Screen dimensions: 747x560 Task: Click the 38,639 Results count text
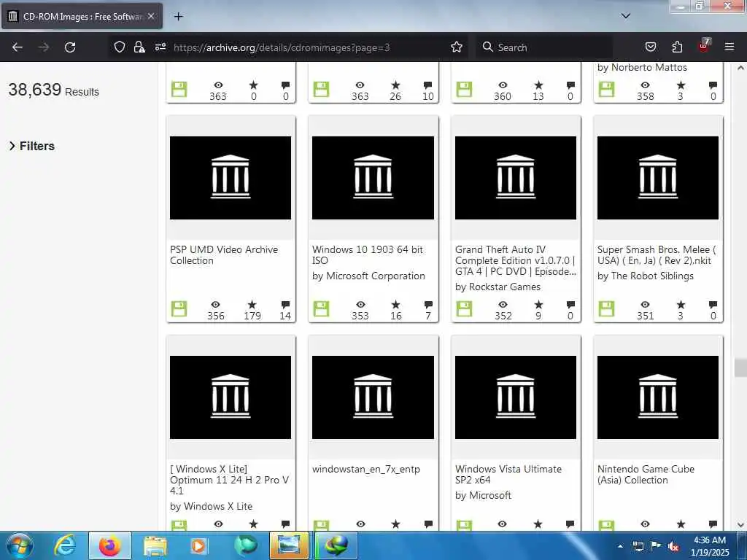coord(53,90)
